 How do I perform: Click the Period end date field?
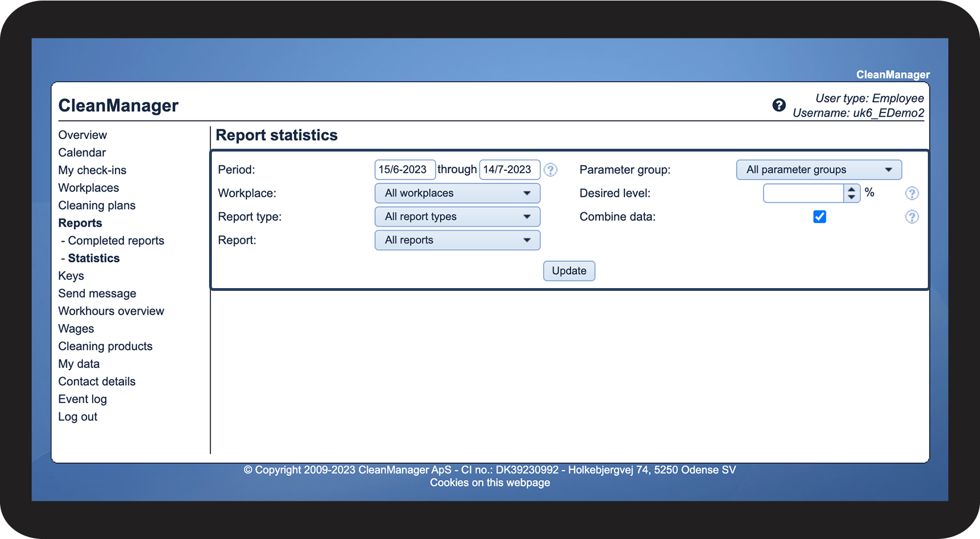coord(510,170)
